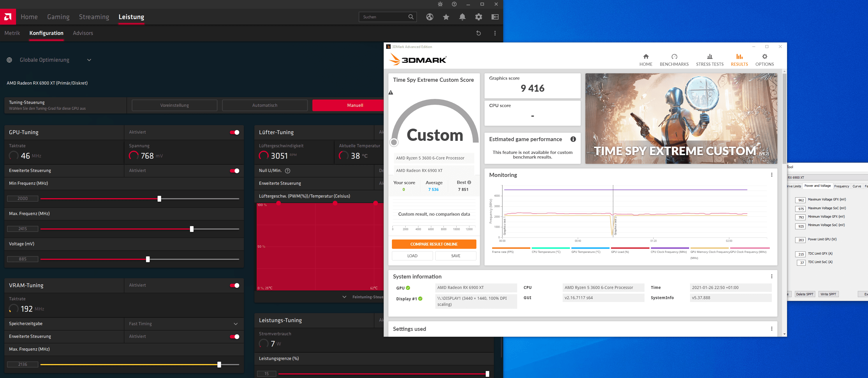The width and height of the screenshot is (868, 378).
Task: Click Automatisch tuning button
Action: point(265,105)
